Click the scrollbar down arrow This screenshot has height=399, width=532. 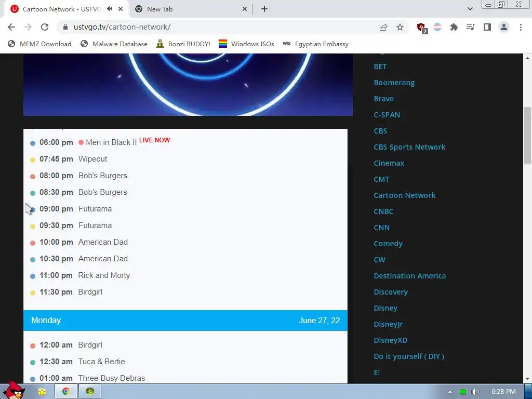[x=528, y=379]
